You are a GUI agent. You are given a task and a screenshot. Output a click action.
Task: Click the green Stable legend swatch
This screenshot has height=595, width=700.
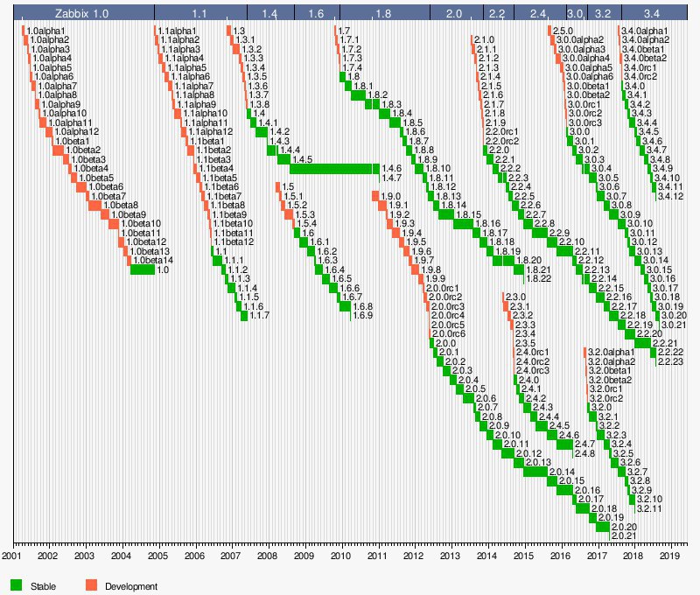pyautogui.click(x=16, y=585)
